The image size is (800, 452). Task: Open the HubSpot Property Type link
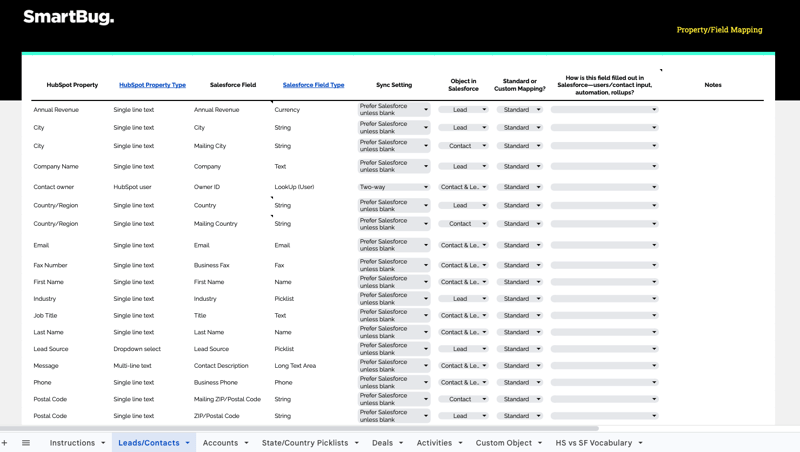153,85
